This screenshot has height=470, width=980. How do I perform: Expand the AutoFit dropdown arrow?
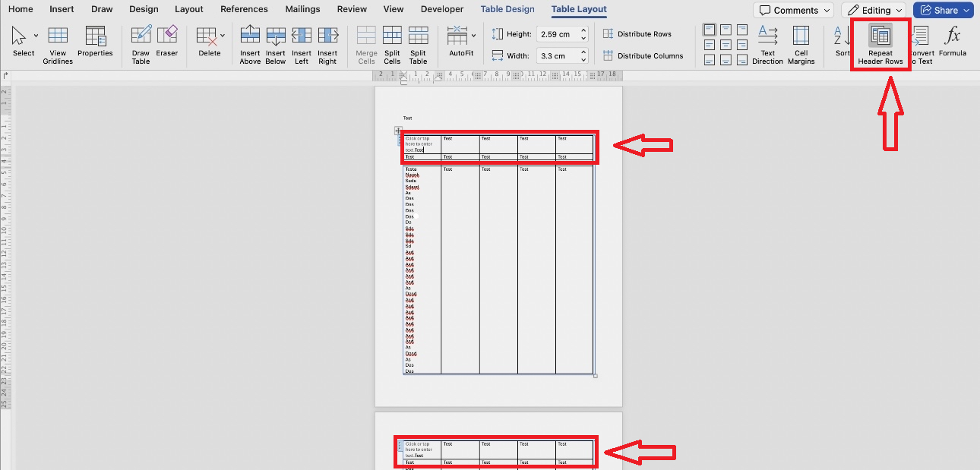[474, 36]
